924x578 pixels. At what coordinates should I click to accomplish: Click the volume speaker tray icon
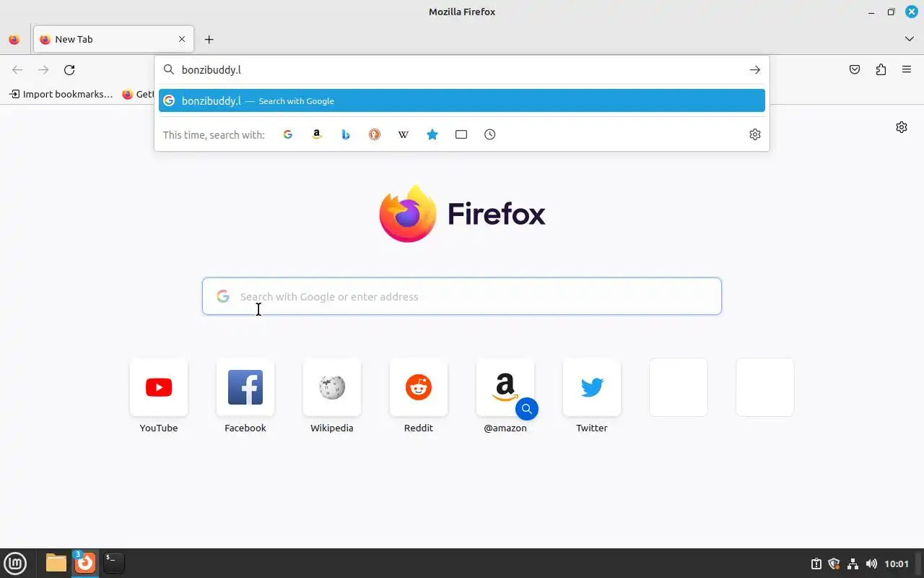coord(871,564)
